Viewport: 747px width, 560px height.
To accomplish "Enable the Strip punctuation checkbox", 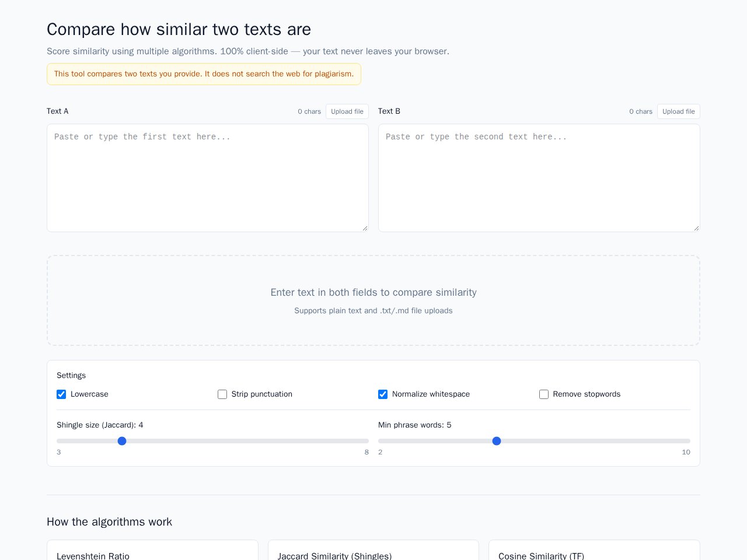I will click(x=222, y=394).
